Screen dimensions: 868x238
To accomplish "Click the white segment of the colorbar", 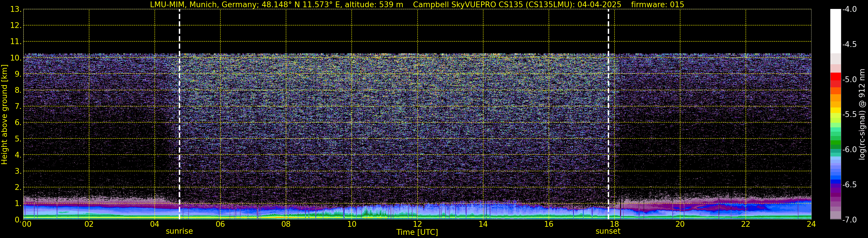I will [x=835, y=31].
